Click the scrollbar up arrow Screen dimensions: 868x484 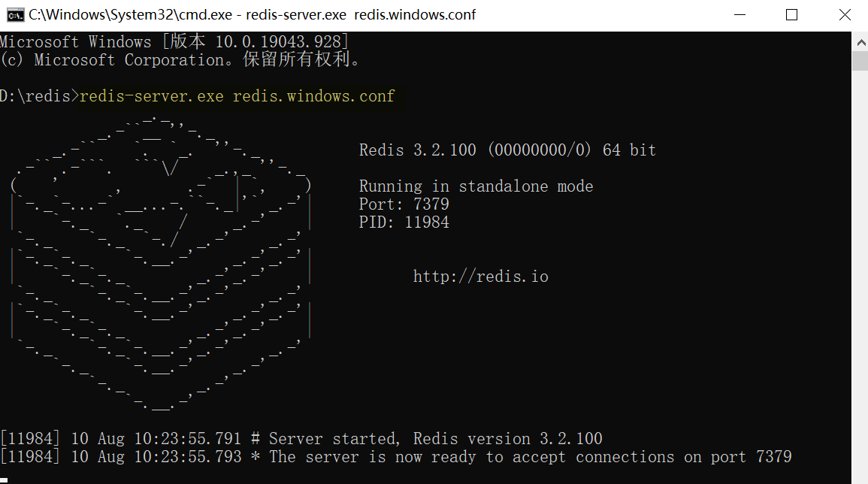(860, 39)
